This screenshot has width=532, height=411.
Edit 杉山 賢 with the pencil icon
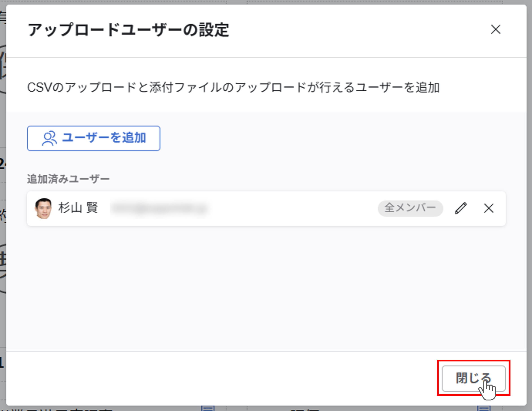click(461, 209)
